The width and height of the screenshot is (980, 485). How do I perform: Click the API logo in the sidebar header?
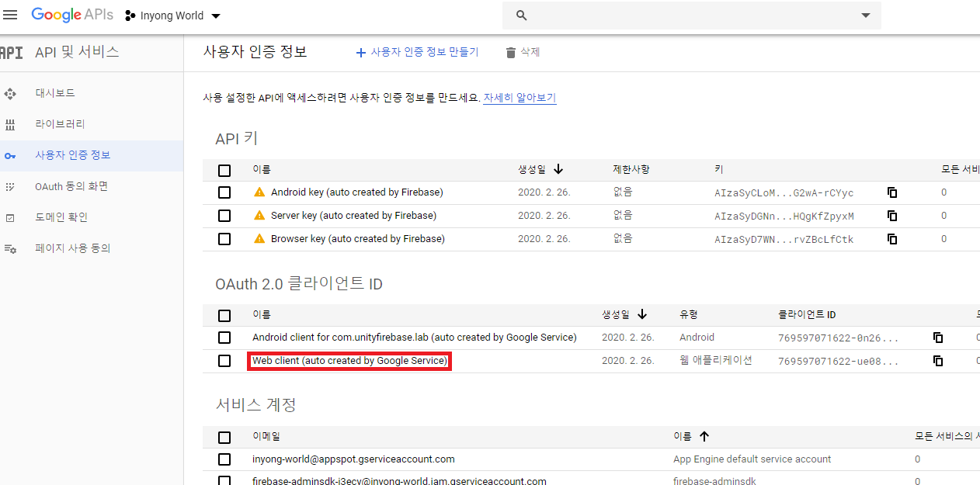coord(12,53)
